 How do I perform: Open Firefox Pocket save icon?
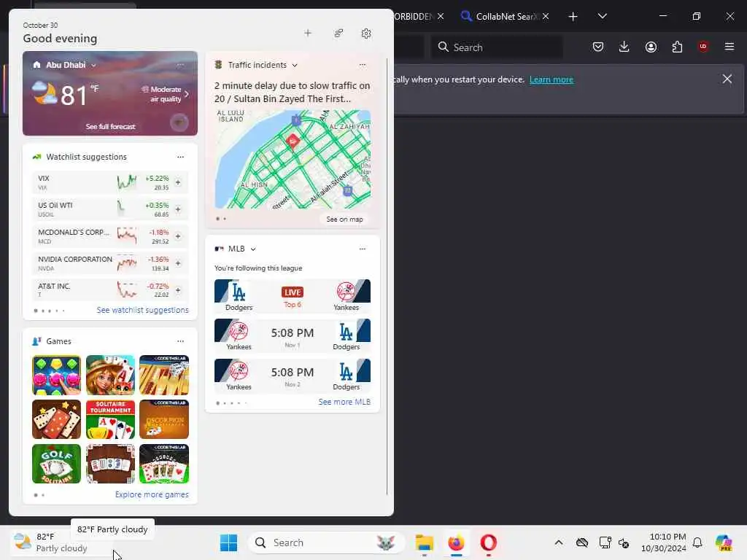point(598,47)
